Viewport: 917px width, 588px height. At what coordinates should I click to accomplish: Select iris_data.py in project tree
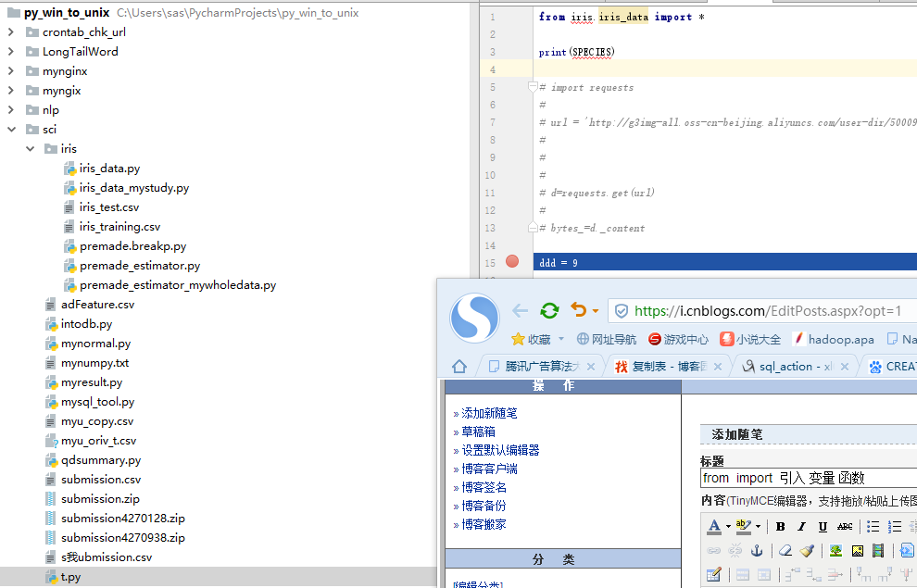(109, 169)
